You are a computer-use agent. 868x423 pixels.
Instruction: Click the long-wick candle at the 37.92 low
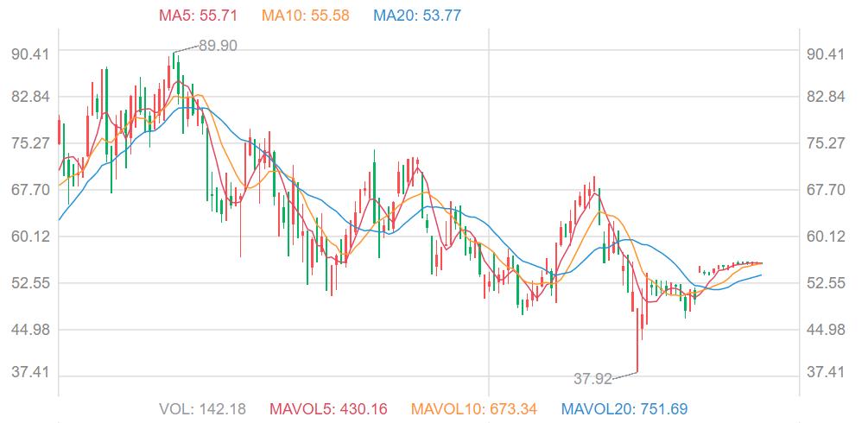[637, 345]
